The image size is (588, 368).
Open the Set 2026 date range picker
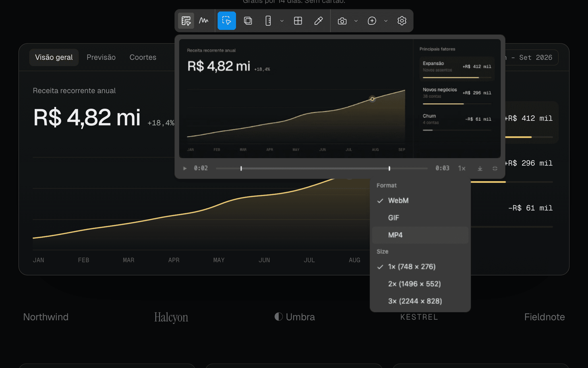pyautogui.click(x=531, y=57)
